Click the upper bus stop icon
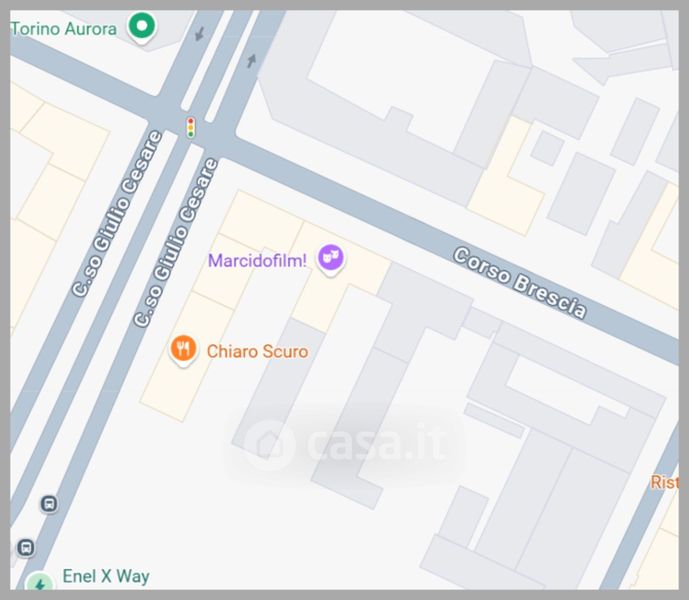 (49, 504)
